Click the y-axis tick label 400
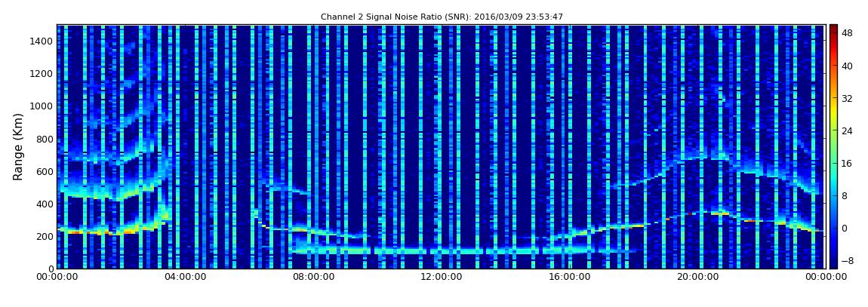This screenshot has width=868, height=307. [x=45, y=204]
